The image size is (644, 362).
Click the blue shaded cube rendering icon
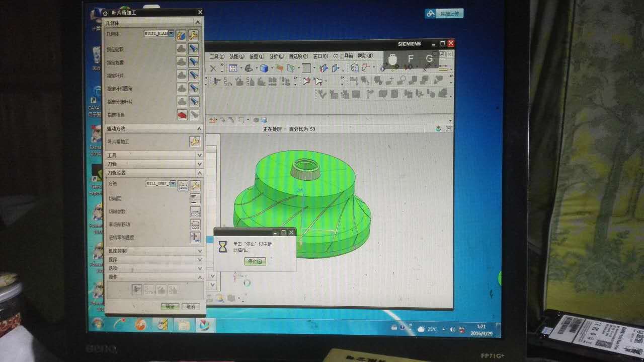[x=264, y=68]
